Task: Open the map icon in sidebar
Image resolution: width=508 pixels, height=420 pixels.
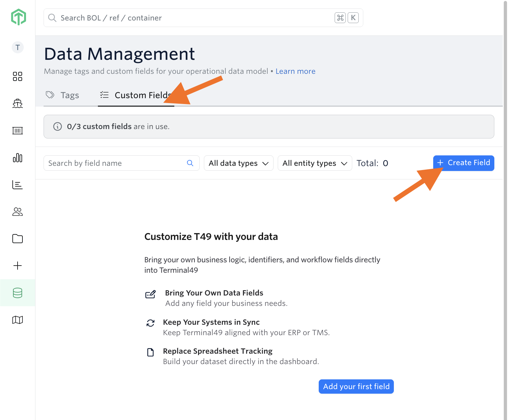Action: (x=18, y=320)
